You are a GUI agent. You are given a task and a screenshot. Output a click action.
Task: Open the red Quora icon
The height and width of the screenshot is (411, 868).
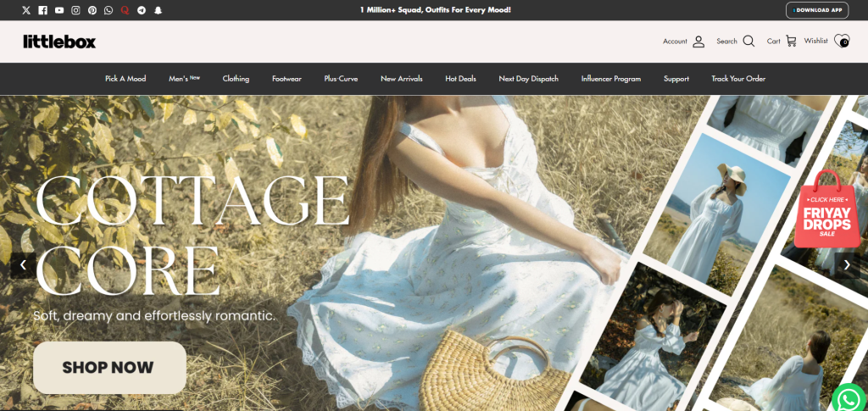coord(125,10)
